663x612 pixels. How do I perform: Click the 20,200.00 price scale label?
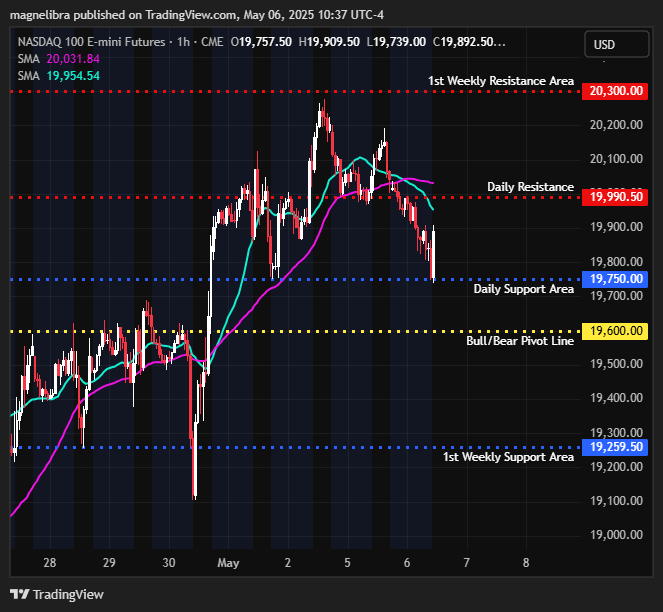point(616,125)
